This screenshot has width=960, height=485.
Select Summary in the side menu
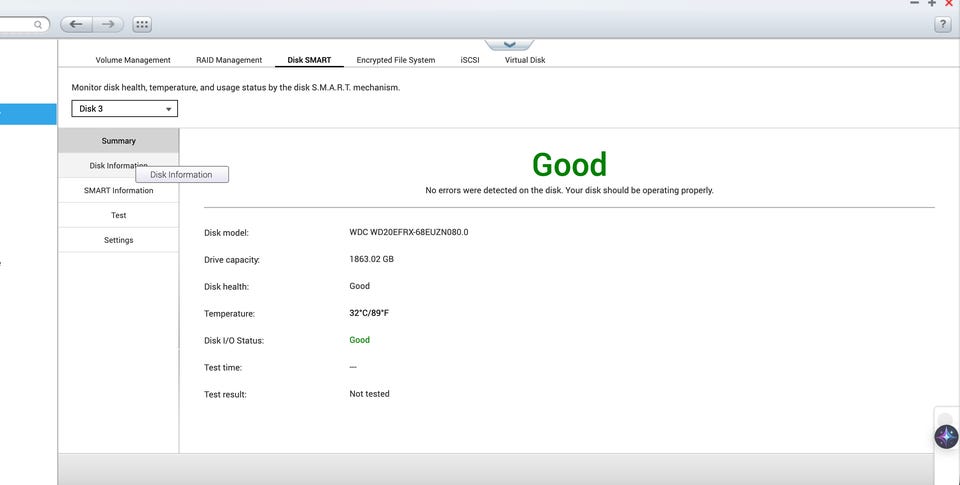pyautogui.click(x=119, y=141)
